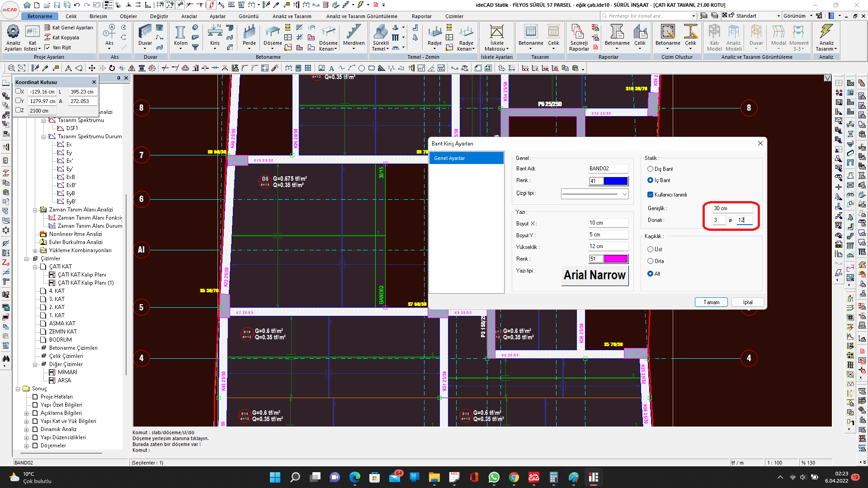Toggle Yarı Rijit checkbox
This screenshot has height=488, width=868.
pos(47,47)
